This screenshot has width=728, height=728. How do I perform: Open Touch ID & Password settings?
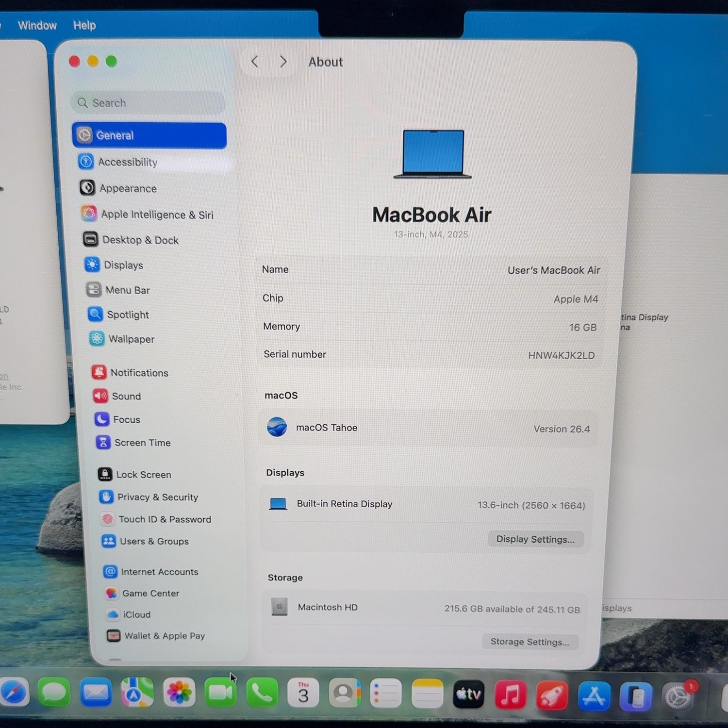click(x=156, y=519)
